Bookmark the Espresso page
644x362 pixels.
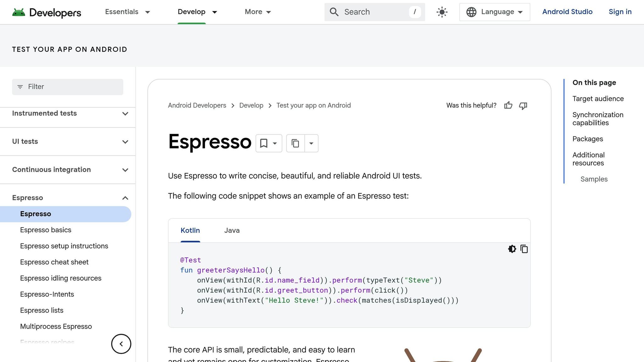pyautogui.click(x=264, y=143)
